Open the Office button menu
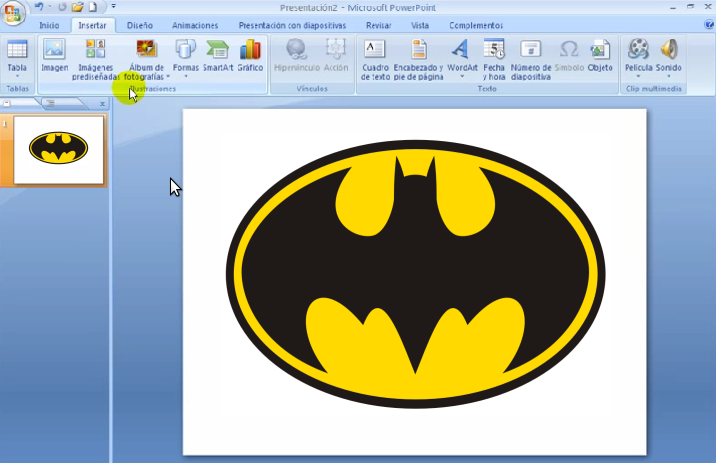Screen dimensions: 716x463 [14, 13]
